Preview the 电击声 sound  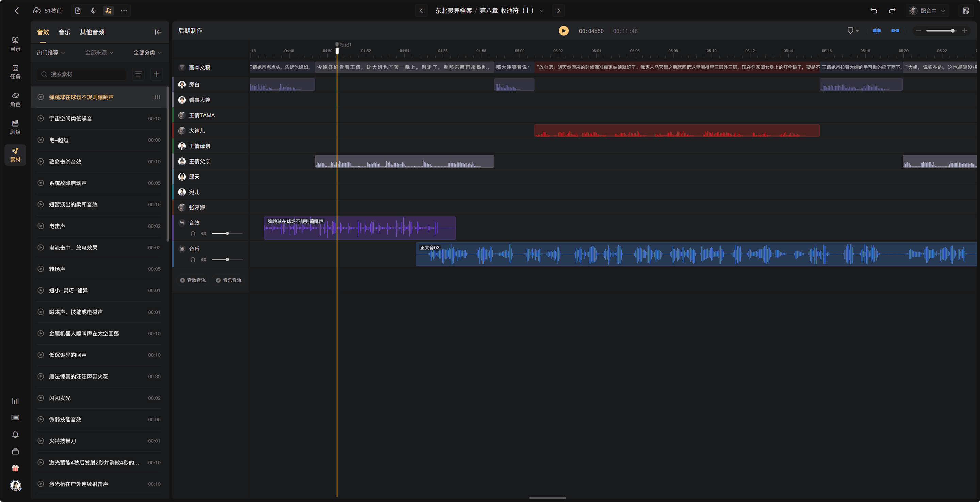tap(41, 226)
